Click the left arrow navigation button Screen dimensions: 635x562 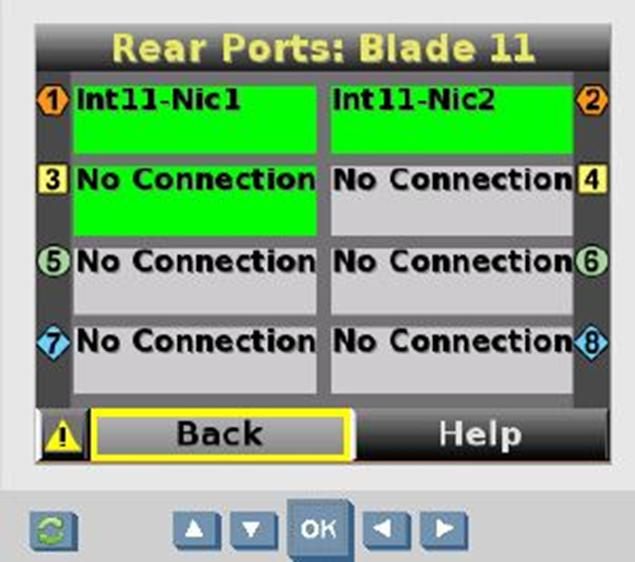(x=386, y=530)
